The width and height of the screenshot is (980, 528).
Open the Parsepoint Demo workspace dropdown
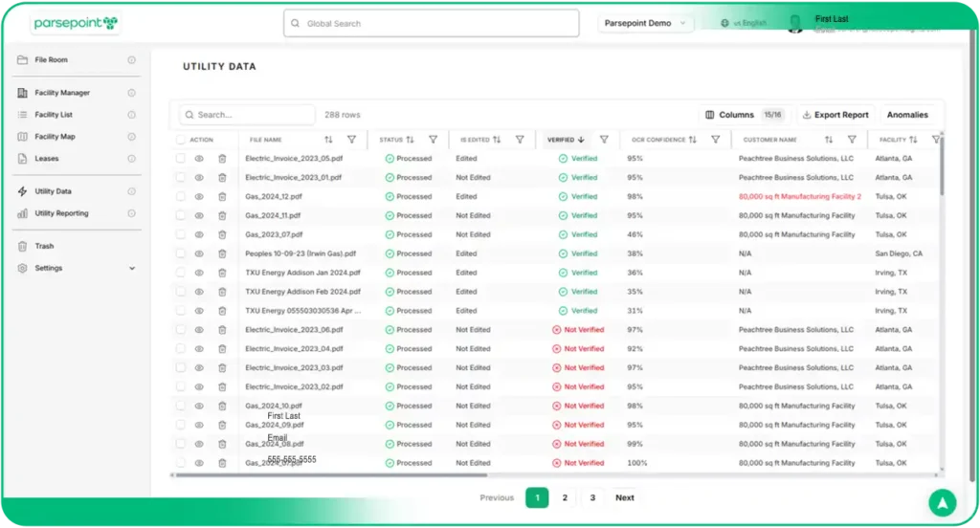coord(646,24)
